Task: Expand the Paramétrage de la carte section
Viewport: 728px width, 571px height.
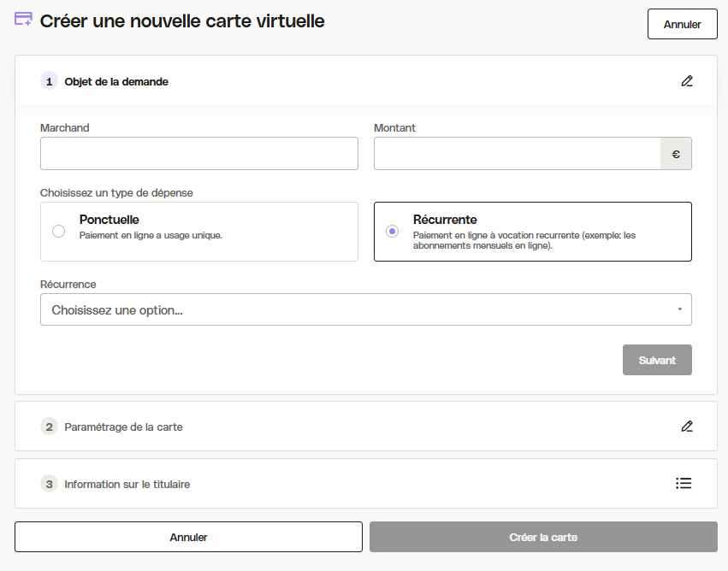Action: (x=366, y=427)
